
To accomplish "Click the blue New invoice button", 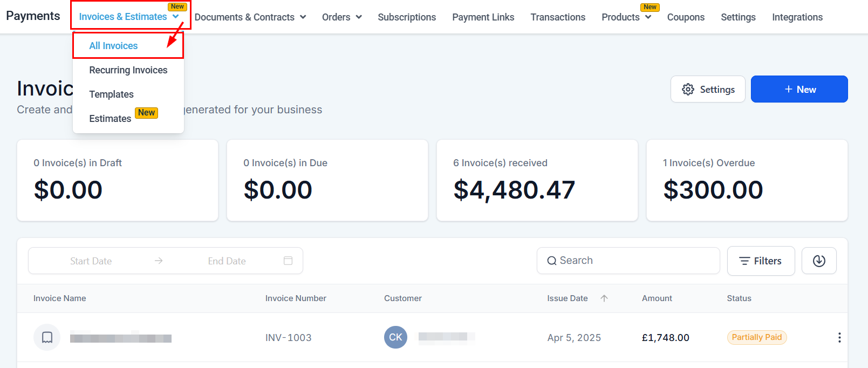I will coord(799,90).
